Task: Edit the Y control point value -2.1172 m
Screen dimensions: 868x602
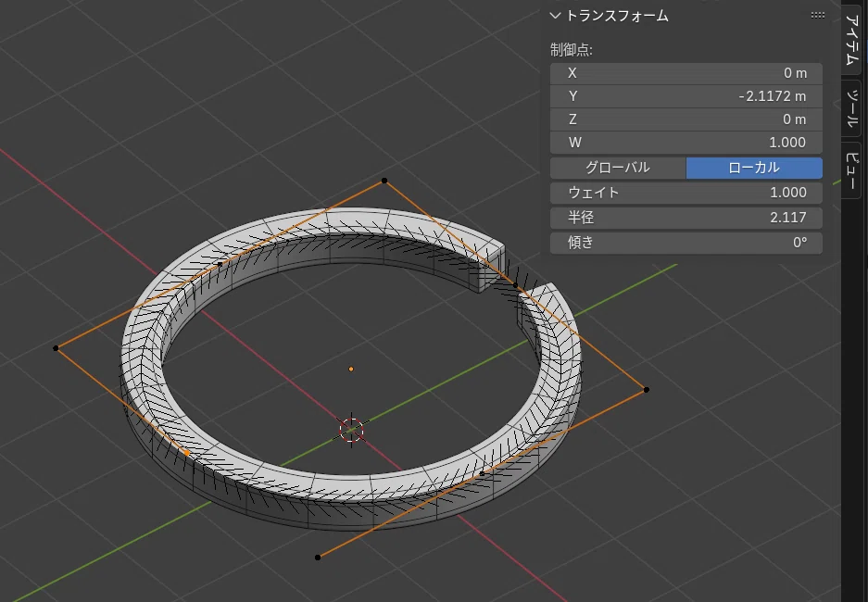Action: 686,96
